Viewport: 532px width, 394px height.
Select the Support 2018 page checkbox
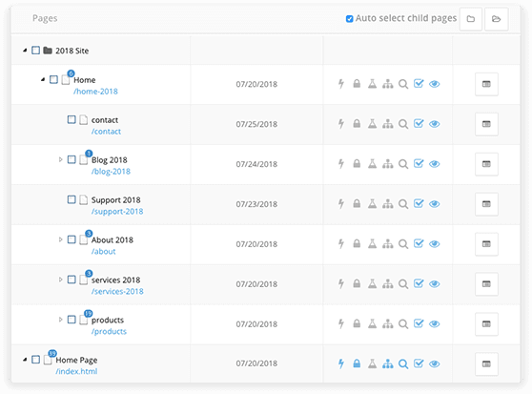[72, 199]
